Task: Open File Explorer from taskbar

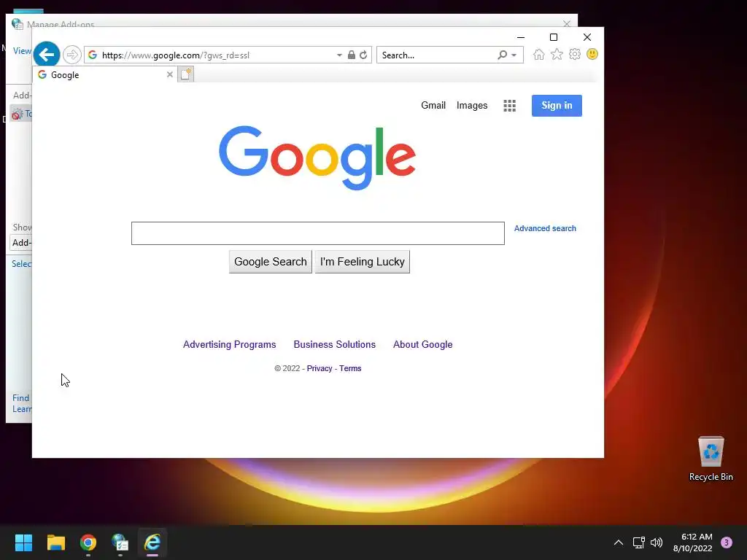Action: click(x=55, y=542)
